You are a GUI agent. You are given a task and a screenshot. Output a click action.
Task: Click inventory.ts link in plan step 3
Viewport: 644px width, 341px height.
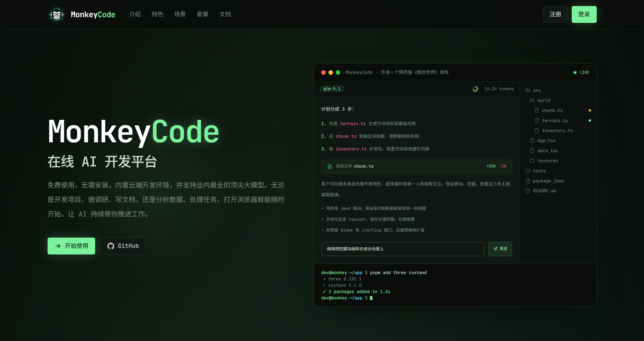click(x=351, y=149)
